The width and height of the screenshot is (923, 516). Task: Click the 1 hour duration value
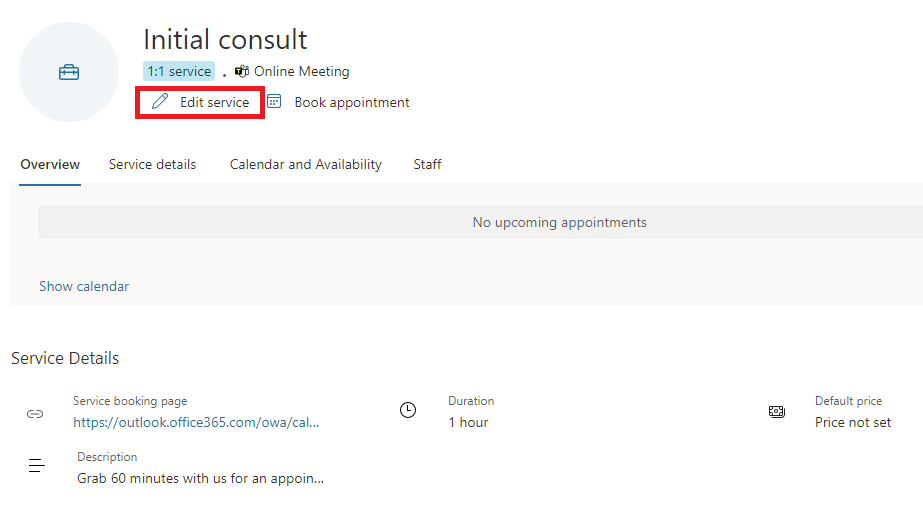tap(469, 422)
